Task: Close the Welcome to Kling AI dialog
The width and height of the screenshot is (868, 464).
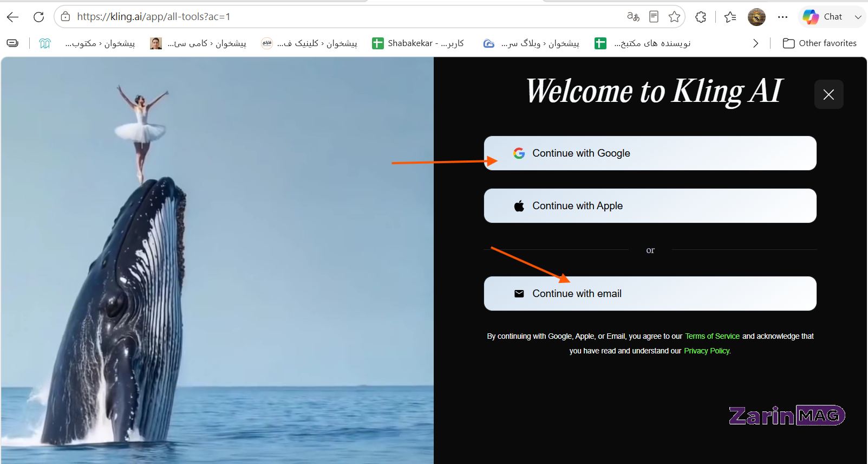Action: [x=828, y=94]
